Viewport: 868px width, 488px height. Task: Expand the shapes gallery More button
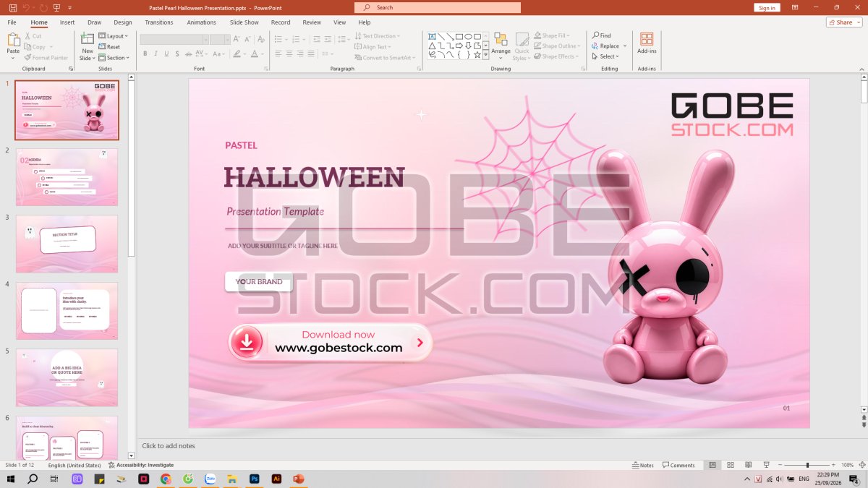pyautogui.click(x=486, y=55)
